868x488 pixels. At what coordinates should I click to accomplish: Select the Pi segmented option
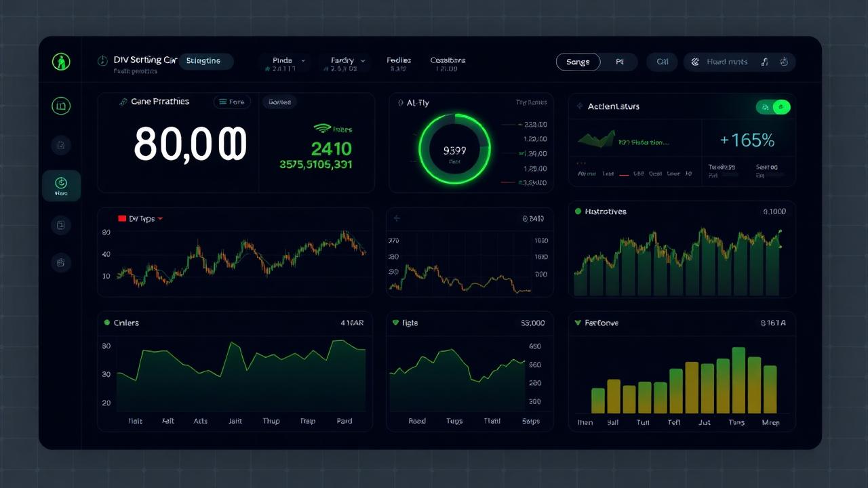click(619, 62)
